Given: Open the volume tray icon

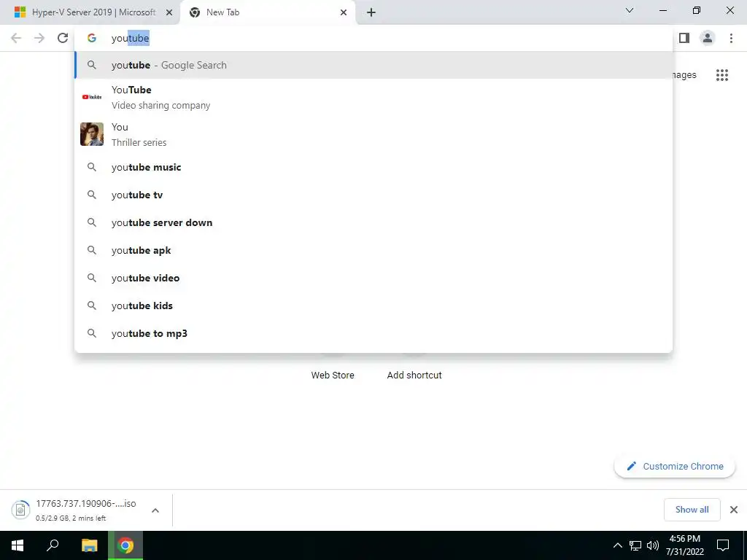Looking at the screenshot, I should [x=653, y=545].
